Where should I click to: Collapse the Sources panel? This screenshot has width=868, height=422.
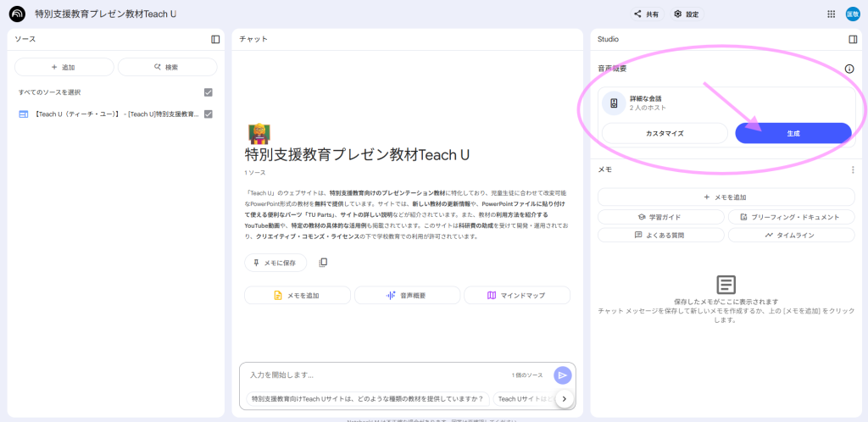click(215, 39)
